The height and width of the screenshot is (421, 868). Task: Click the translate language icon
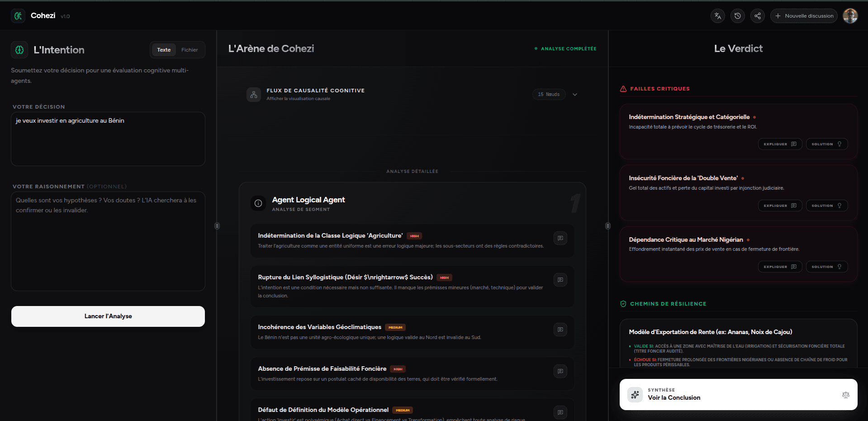[717, 16]
